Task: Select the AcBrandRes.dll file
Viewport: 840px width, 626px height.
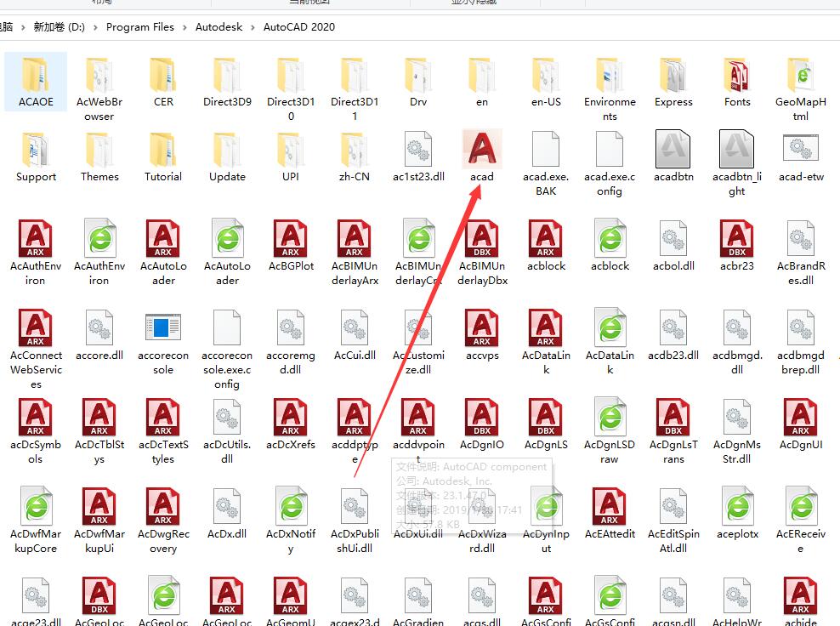Action: coord(801,253)
